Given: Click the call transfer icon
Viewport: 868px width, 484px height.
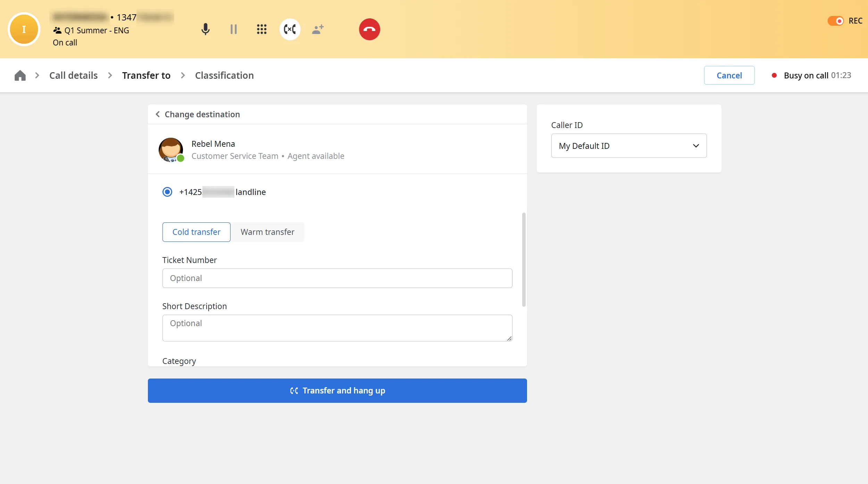Looking at the screenshot, I should click(x=290, y=29).
